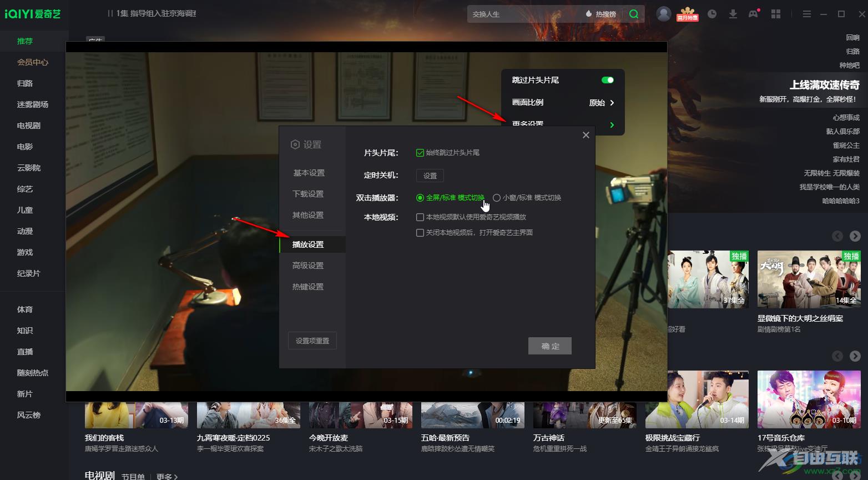The width and height of the screenshot is (868, 480).
Task: Open 基本设置 tab
Action: [309, 173]
